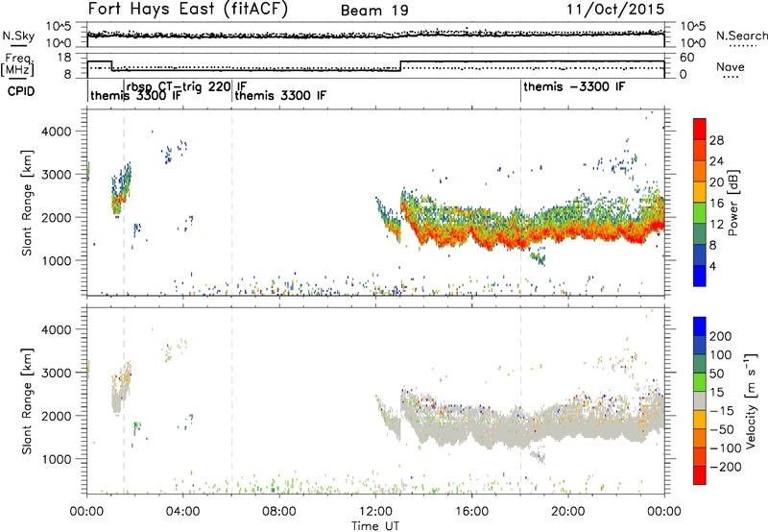
Task: Select the "themis -3300 IF" CPID text
Action: 574,86
